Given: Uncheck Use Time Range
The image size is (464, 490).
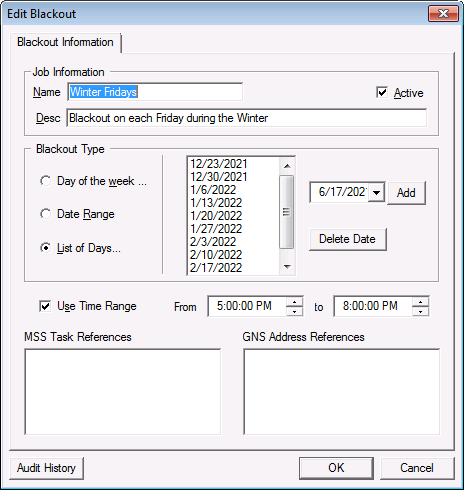Looking at the screenshot, I should coord(45,306).
